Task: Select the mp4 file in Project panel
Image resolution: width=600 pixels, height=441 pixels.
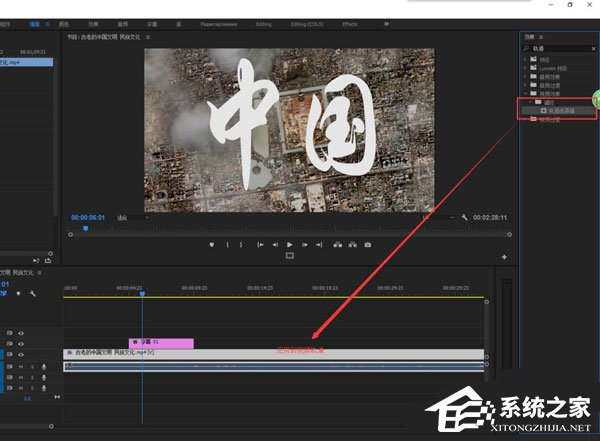Action: point(26,62)
